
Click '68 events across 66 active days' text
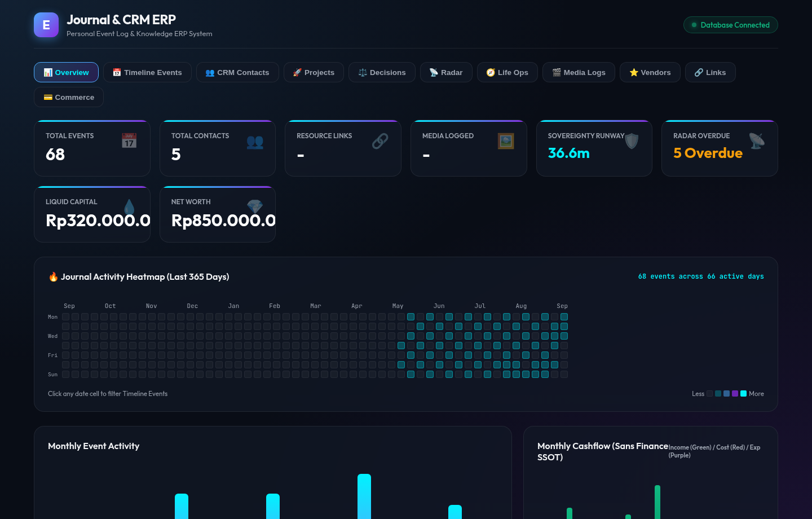point(701,276)
